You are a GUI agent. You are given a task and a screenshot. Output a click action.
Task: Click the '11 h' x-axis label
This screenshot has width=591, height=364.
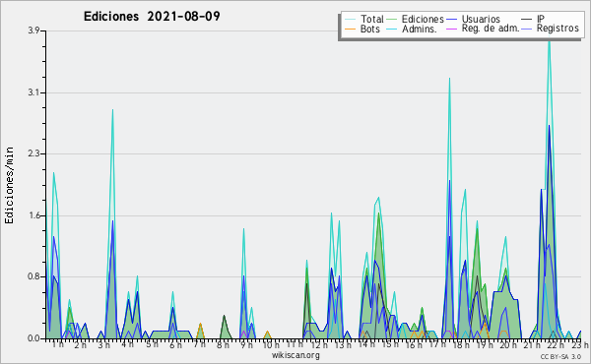coord(295,344)
